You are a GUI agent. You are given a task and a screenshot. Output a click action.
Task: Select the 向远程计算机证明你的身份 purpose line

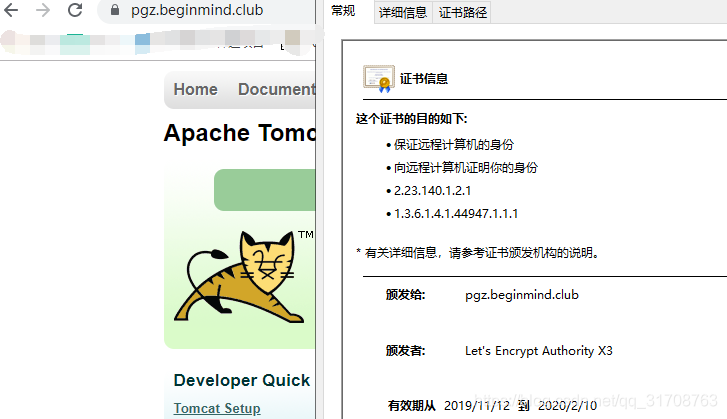tap(466, 167)
